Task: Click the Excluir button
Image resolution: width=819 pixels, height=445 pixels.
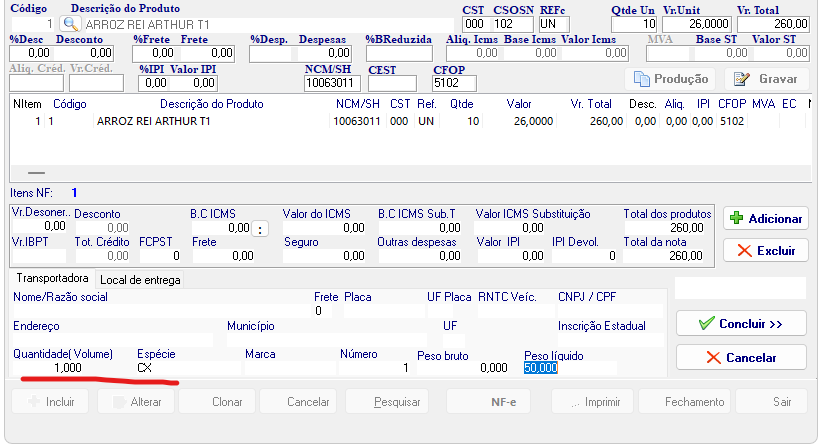Action: pos(766,251)
